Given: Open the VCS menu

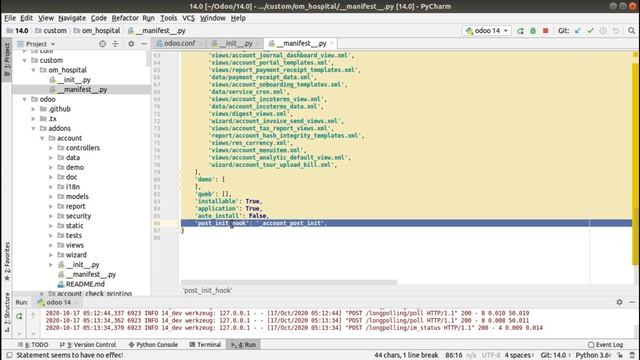Looking at the screenshot, I should click(x=188, y=18).
